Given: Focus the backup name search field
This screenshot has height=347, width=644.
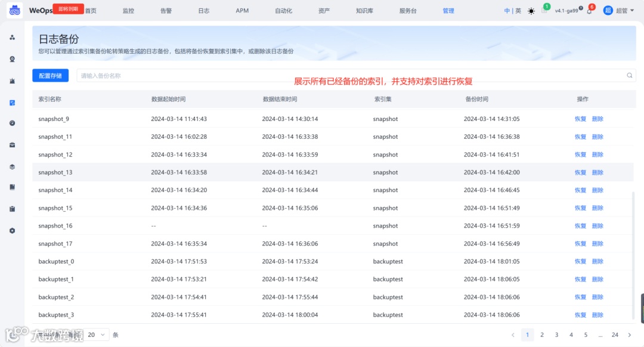Looking at the screenshot, I should (x=355, y=76).
